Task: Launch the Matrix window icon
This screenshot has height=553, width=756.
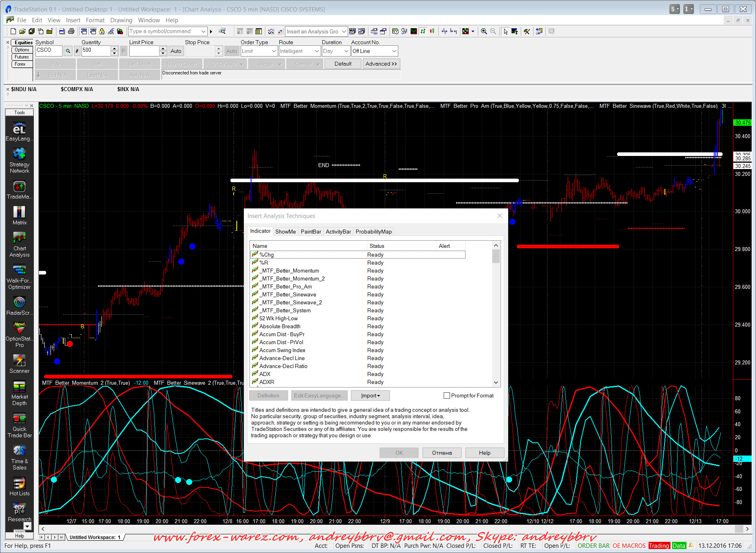Action: [x=19, y=212]
